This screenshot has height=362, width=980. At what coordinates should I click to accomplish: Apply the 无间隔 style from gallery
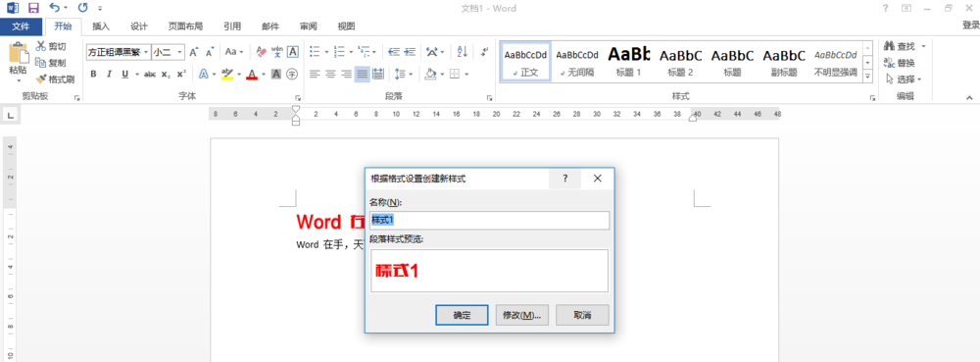[x=577, y=61]
